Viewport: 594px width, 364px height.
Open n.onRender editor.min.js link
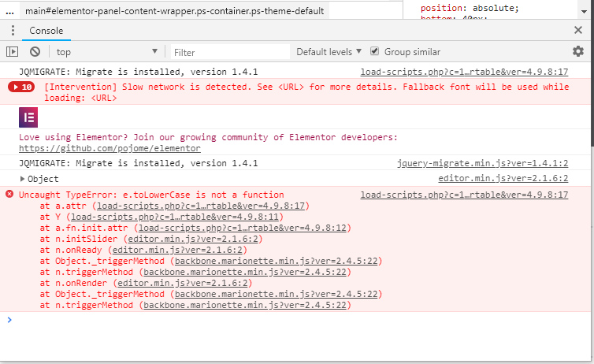pos(183,283)
